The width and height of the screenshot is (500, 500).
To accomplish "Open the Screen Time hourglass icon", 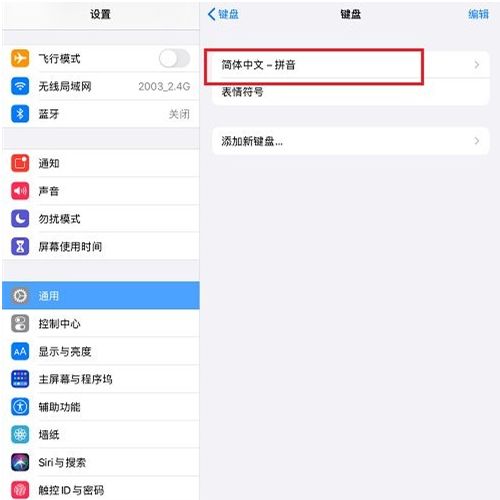I will 20,247.
